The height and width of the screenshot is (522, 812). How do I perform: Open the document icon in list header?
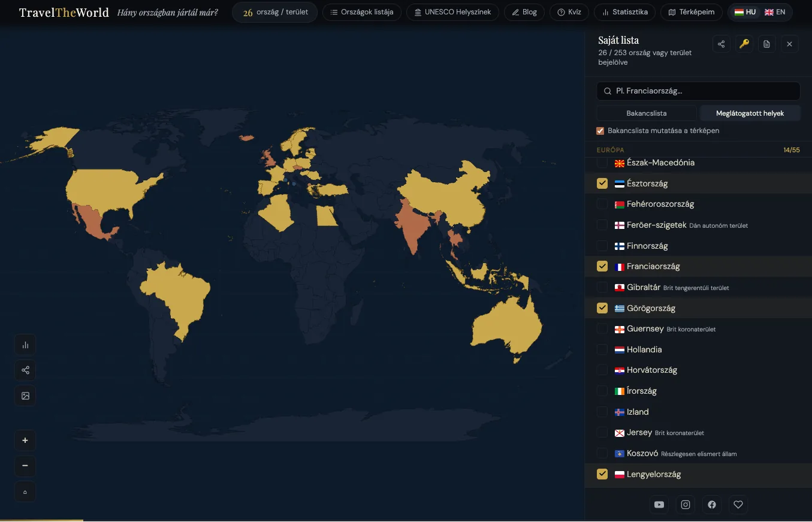tap(766, 44)
